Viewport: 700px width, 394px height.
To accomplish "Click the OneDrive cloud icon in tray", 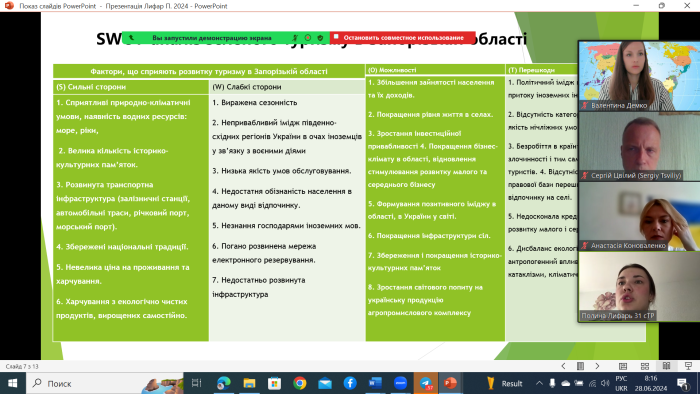I will click(566, 383).
